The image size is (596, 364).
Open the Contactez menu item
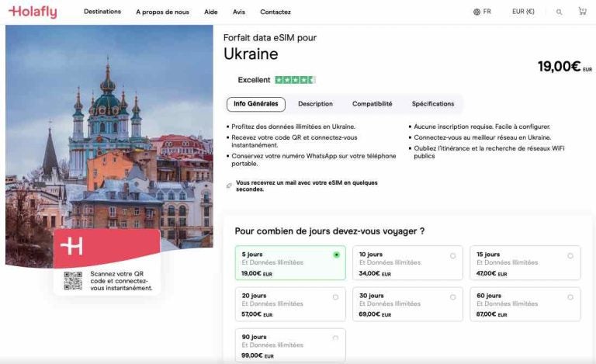(x=275, y=12)
